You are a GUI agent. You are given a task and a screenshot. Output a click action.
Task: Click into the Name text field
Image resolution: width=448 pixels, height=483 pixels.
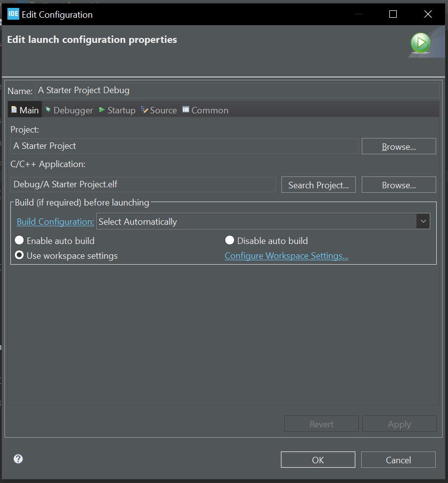[237, 90]
